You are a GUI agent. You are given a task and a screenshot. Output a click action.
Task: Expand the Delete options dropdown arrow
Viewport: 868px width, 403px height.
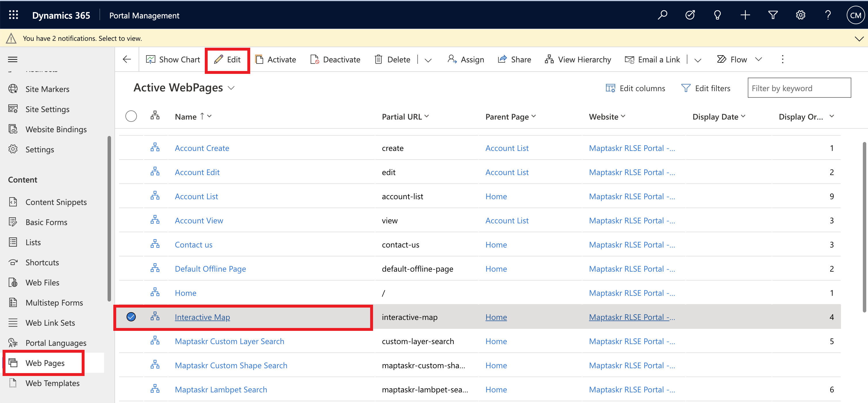click(428, 60)
